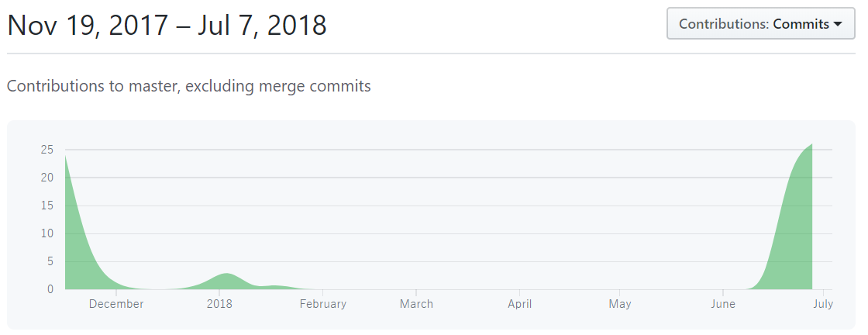Click the 2018 label on the timeline axis
Image resolution: width=868 pixels, height=335 pixels.
click(x=220, y=304)
